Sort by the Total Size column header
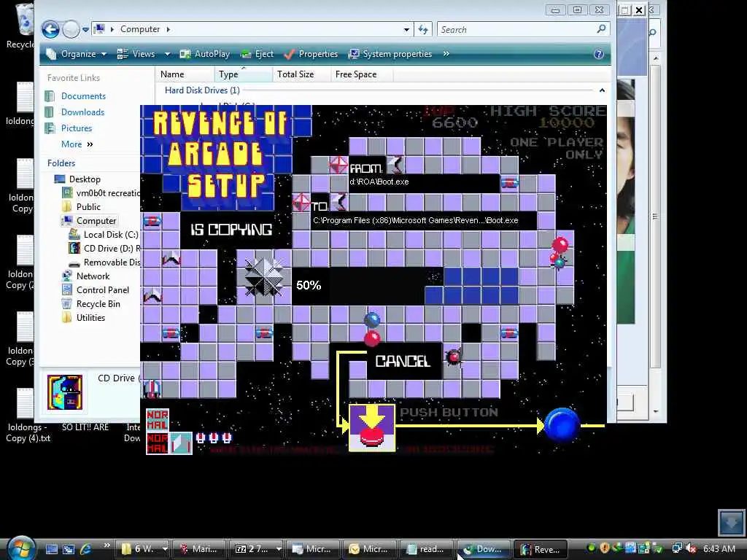 [x=301, y=74]
